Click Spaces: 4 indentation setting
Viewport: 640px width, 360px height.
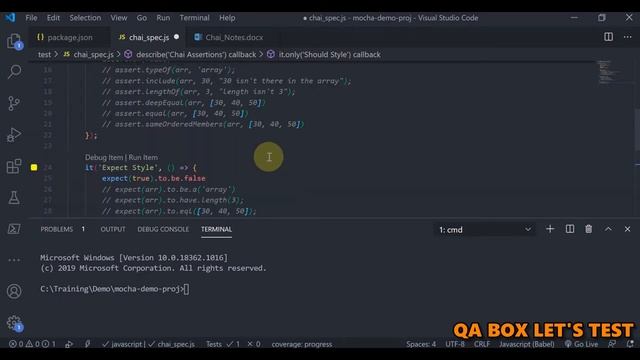coord(421,344)
